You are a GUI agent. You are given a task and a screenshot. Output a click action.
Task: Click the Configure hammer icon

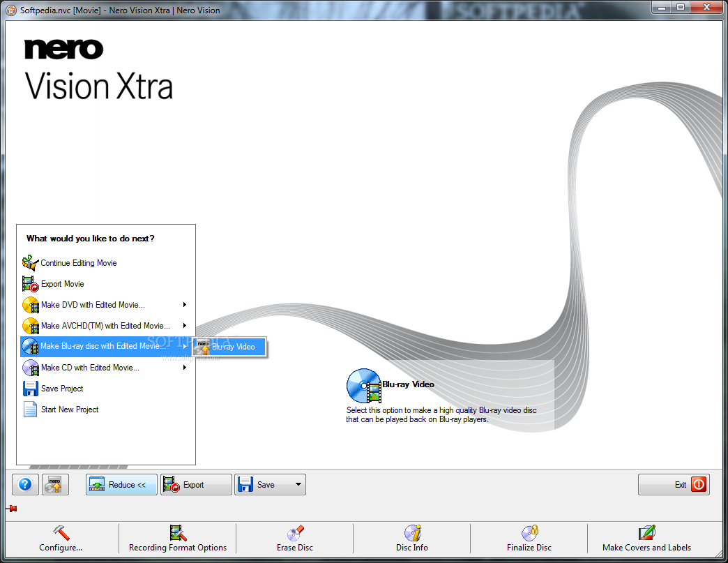tap(61, 533)
